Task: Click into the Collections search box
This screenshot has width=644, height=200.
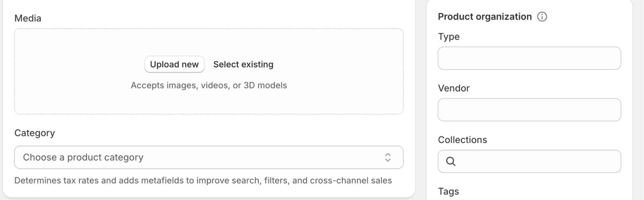Action: (535, 161)
